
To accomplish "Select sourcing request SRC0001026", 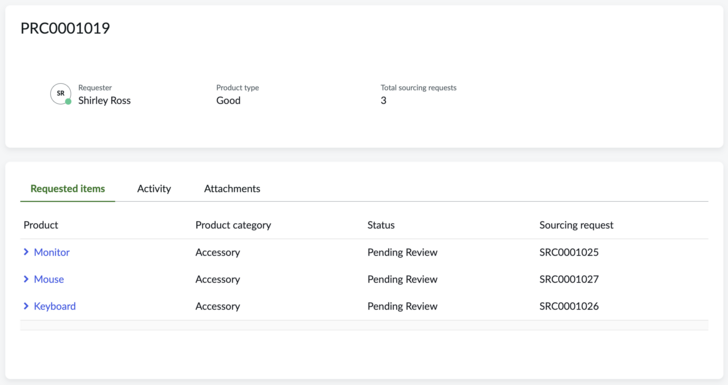I will pos(569,306).
